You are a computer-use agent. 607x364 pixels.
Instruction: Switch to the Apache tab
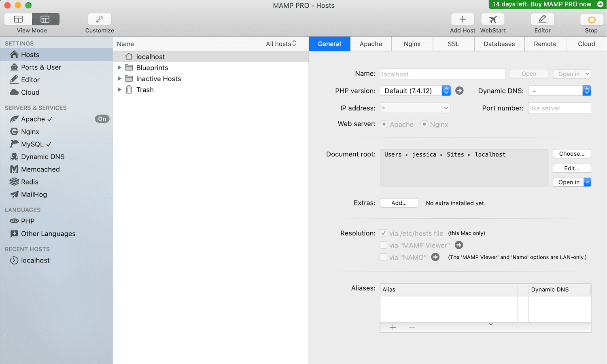[371, 44]
